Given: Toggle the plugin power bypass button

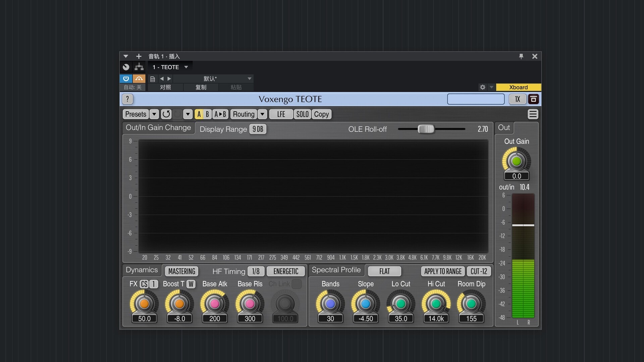Looking at the screenshot, I should 126,78.
